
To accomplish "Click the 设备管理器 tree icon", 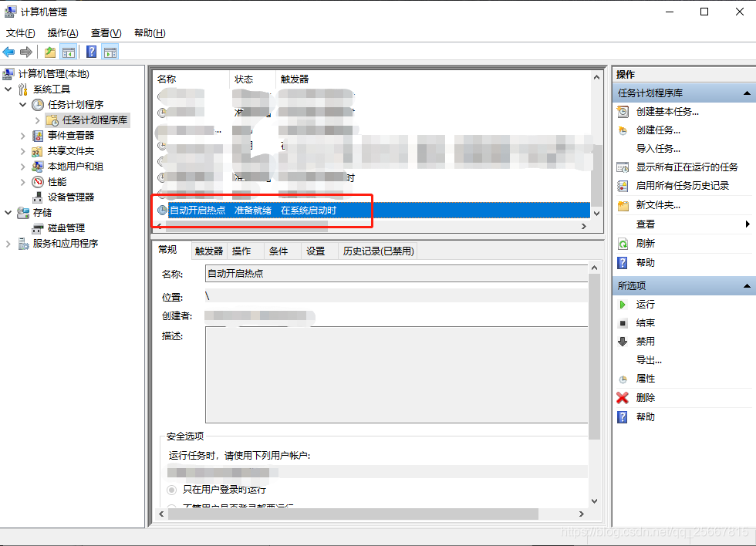I will tap(37, 197).
